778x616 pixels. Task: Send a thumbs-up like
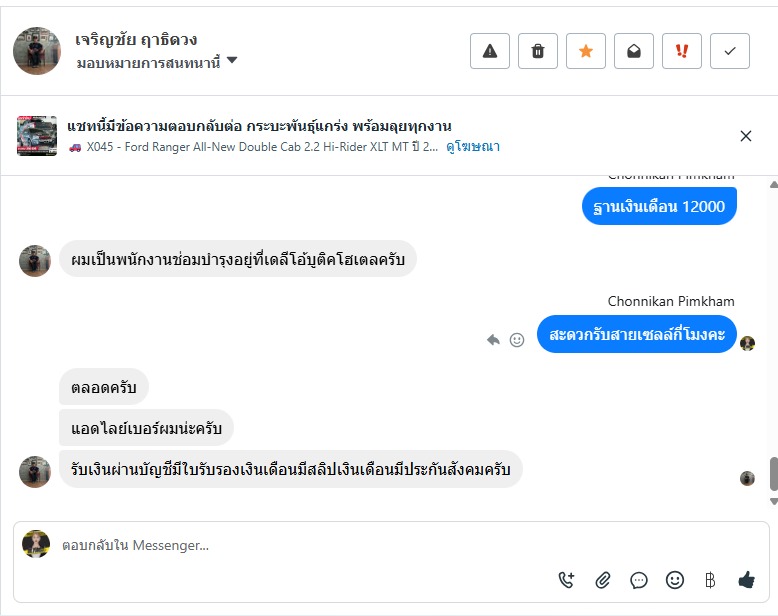[x=746, y=580]
